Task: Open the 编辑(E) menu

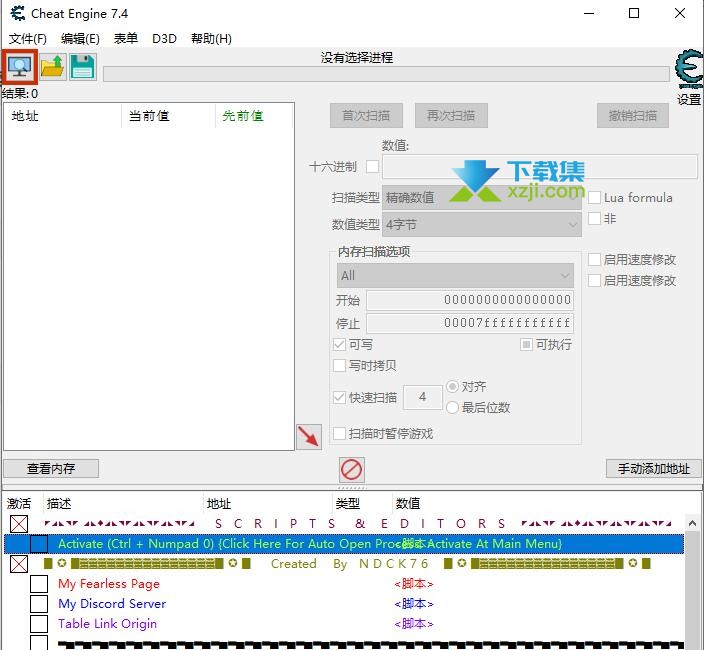Action: click(80, 39)
